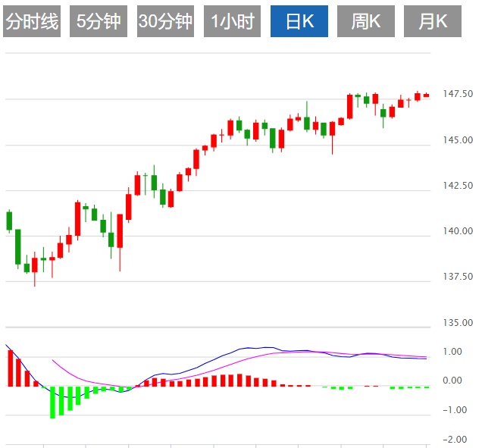482x448 pixels.
Task: Click the 147.50 price axis label
Action: 458,94
